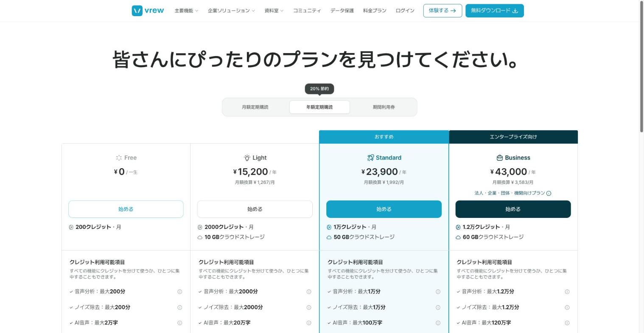Screen dimensions: 644x333
Task: Go to 料金プラン in navigation
Action: 375,11
